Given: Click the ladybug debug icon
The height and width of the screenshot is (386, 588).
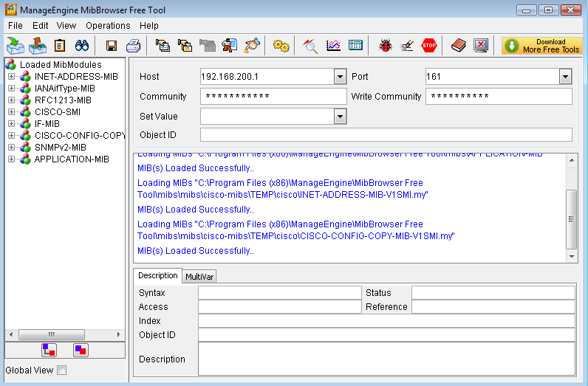Looking at the screenshot, I should (x=385, y=46).
